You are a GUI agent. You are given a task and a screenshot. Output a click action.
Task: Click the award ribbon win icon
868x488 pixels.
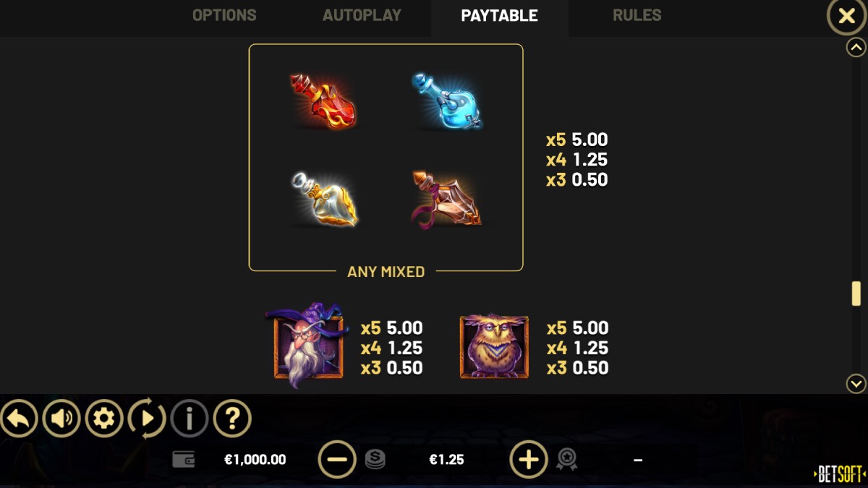(x=566, y=460)
